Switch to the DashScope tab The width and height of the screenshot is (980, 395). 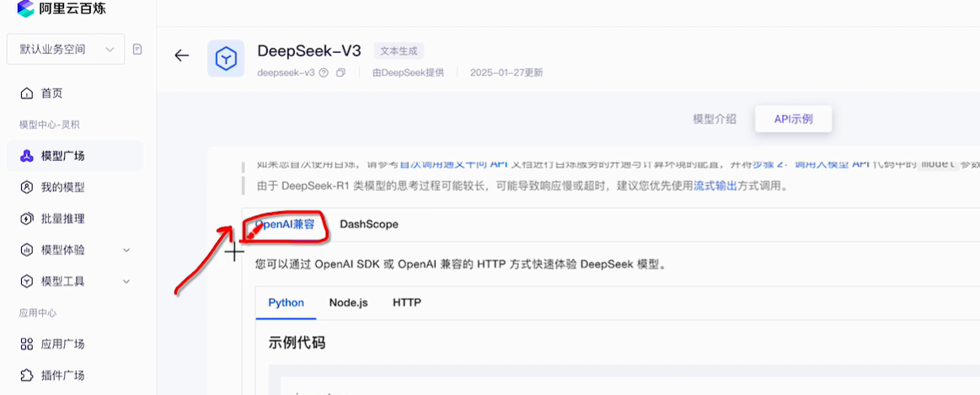click(369, 224)
